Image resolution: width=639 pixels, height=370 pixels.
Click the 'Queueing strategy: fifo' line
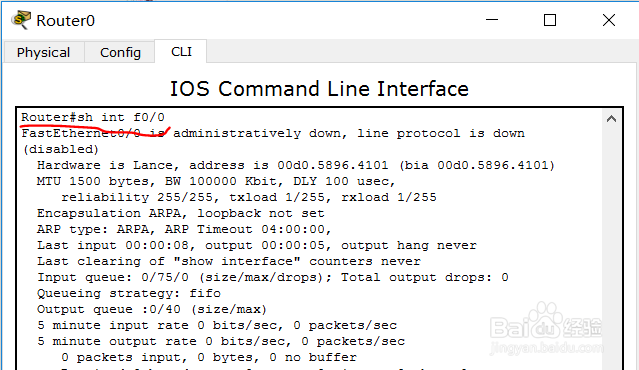[x=129, y=293]
